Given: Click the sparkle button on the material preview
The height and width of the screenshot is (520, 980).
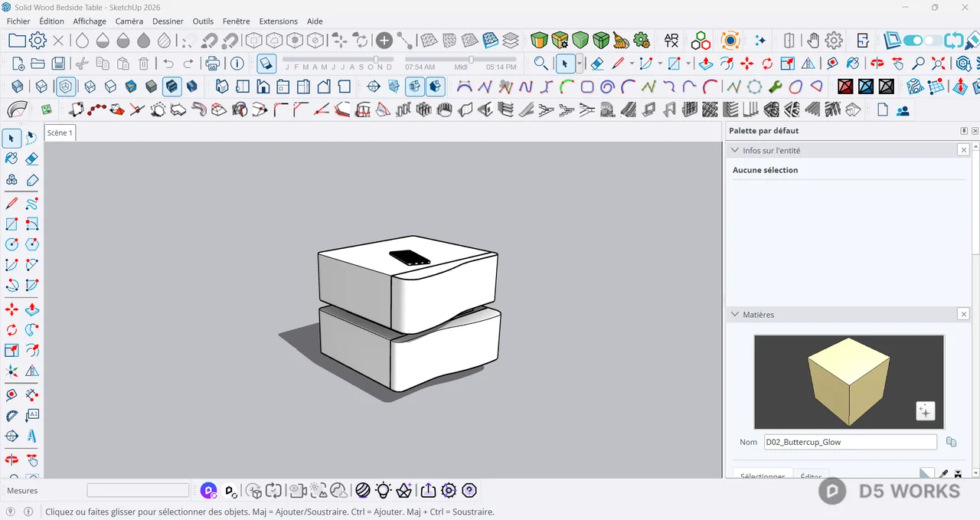Looking at the screenshot, I should coord(925,411).
